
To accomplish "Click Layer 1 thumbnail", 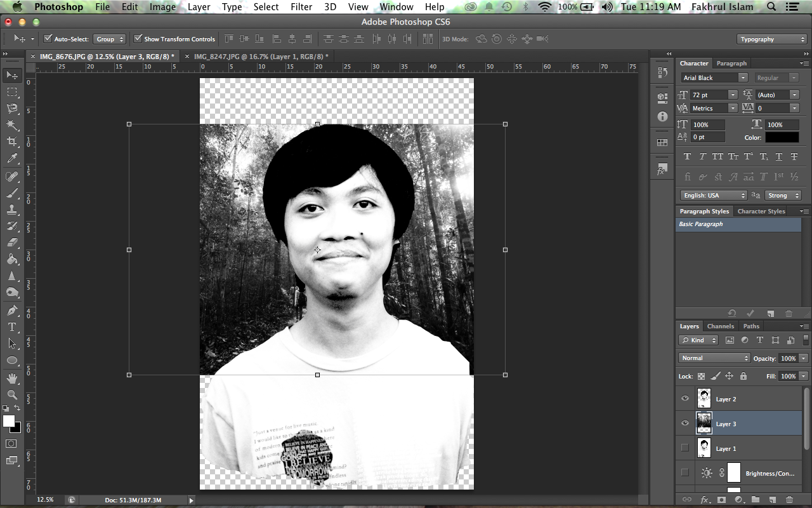I will (x=704, y=448).
